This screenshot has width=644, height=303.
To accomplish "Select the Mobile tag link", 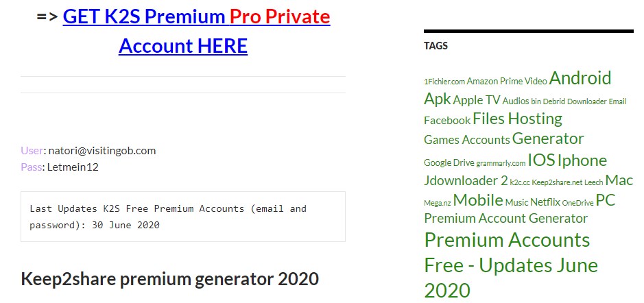I will (478, 200).
